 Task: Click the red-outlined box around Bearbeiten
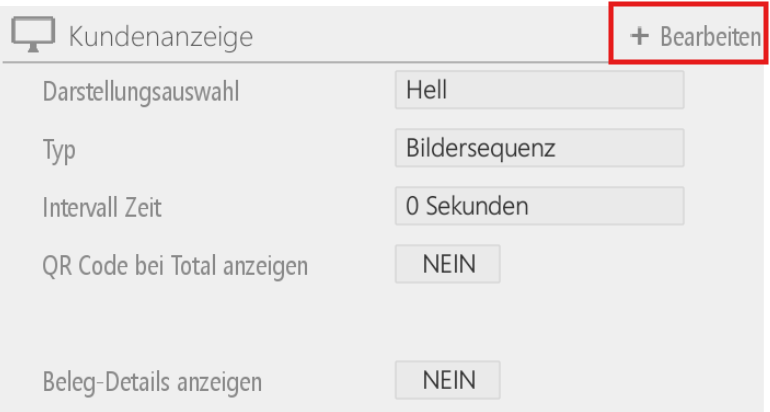(x=688, y=33)
